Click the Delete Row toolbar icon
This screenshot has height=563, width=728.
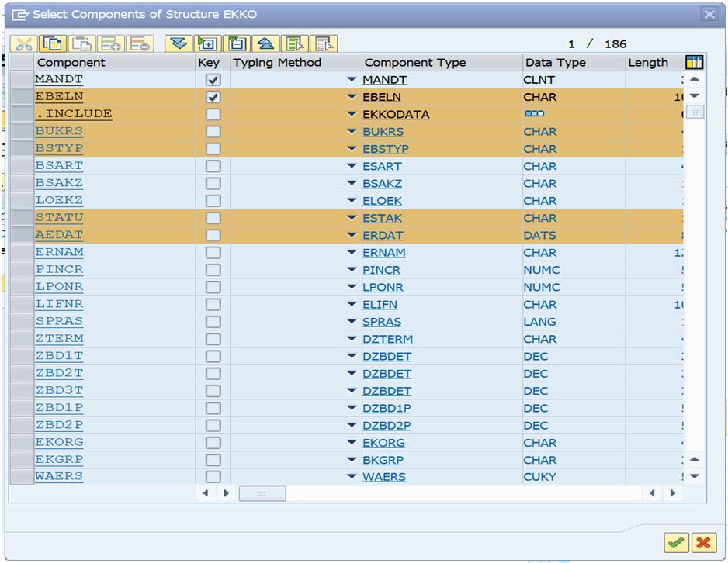[x=139, y=44]
